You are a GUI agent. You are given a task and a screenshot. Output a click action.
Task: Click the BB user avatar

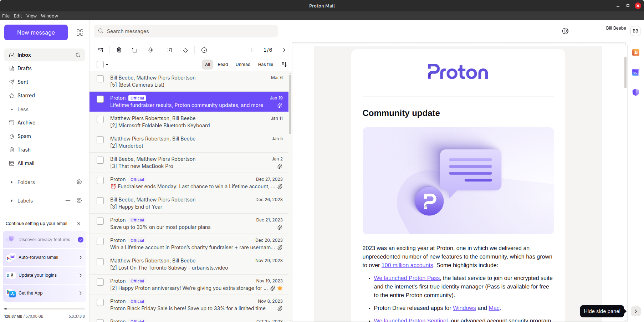click(x=635, y=31)
